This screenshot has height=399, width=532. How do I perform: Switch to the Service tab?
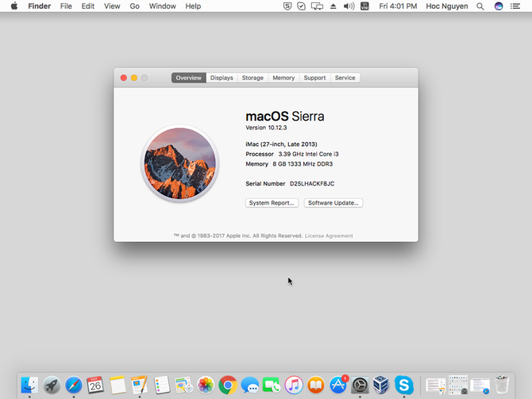[x=345, y=78]
